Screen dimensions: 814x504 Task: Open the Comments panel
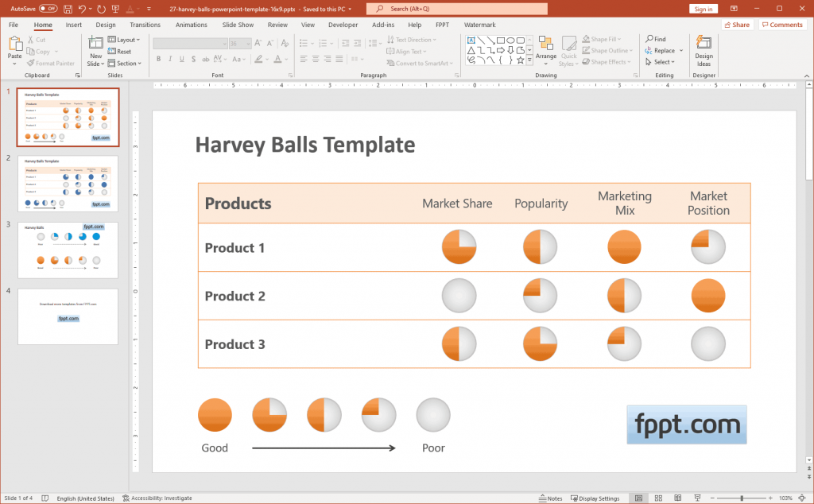783,24
